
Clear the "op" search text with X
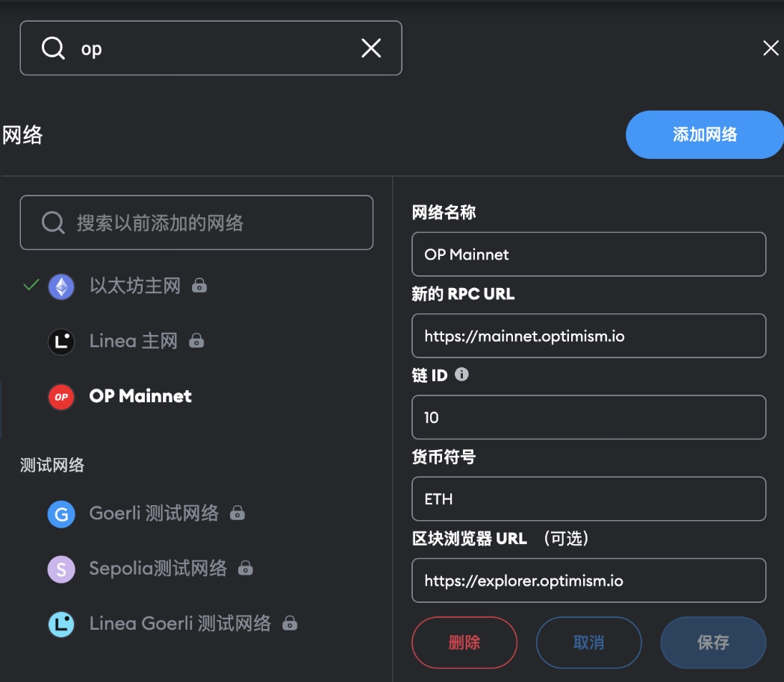(x=371, y=48)
